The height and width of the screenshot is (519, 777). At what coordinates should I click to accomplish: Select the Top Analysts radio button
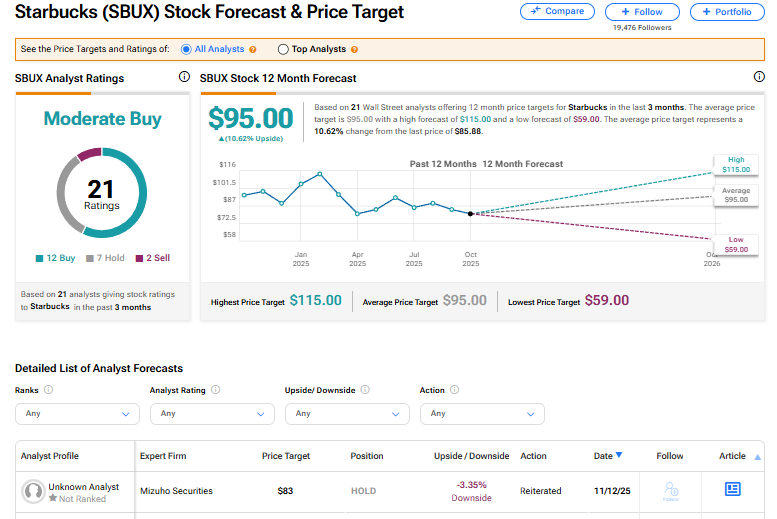click(x=283, y=49)
